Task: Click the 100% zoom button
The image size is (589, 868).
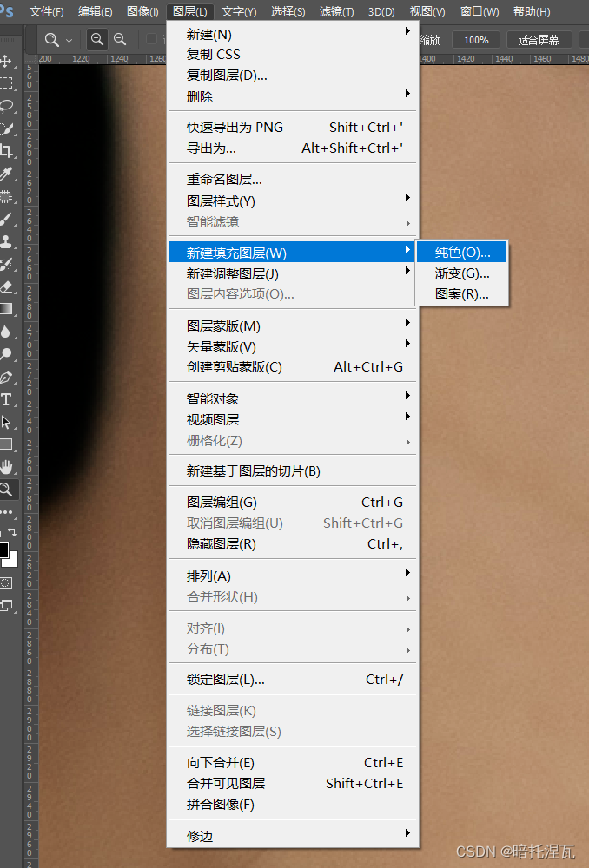Action: [476, 40]
